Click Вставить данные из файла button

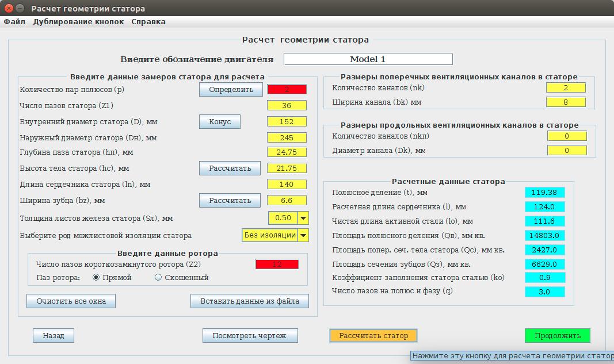click(250, 301)
